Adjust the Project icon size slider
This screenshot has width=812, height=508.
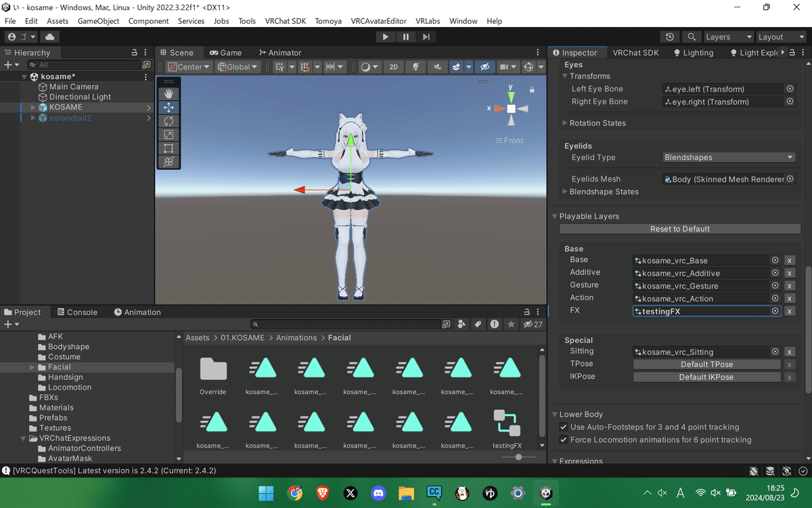pos(519,457)
